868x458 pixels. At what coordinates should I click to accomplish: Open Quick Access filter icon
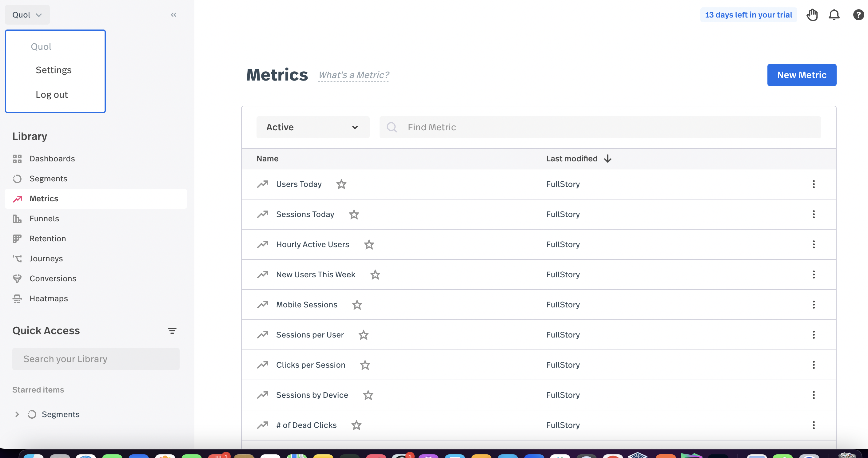click(x=172, y=331)
